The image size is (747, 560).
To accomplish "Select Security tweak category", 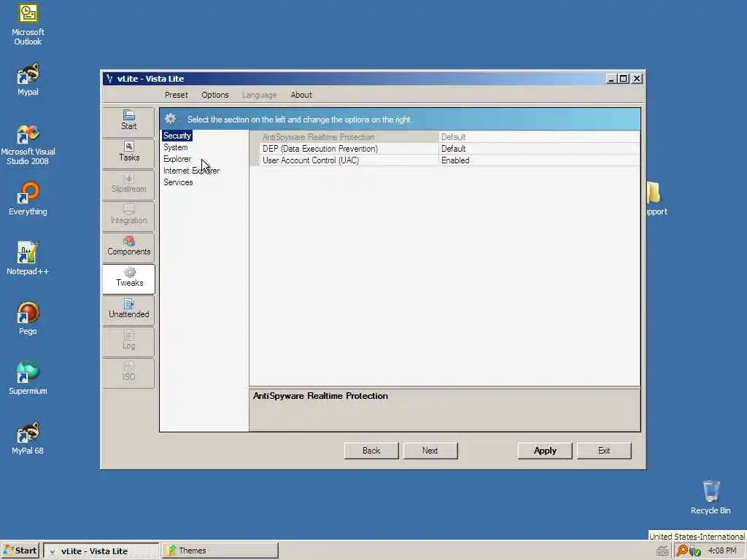I will [x=177, y=136].
